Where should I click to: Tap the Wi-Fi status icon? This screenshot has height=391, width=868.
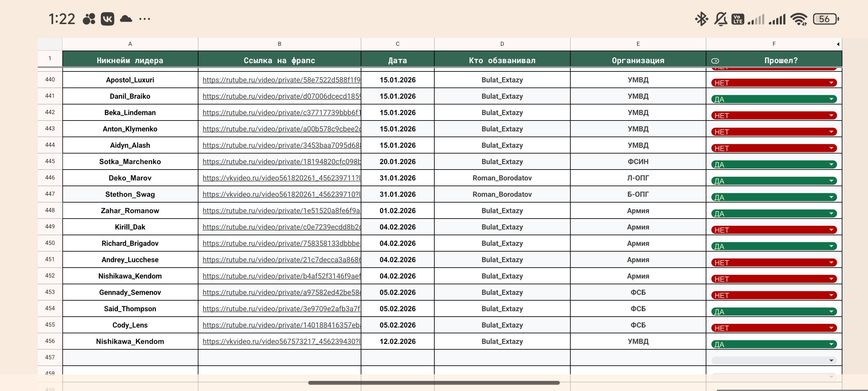(x=799, y=19)
